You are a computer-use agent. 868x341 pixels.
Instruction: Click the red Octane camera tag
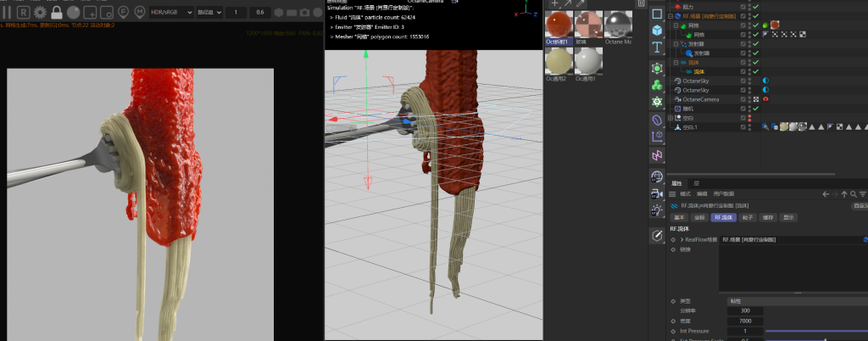pos(765,99)
